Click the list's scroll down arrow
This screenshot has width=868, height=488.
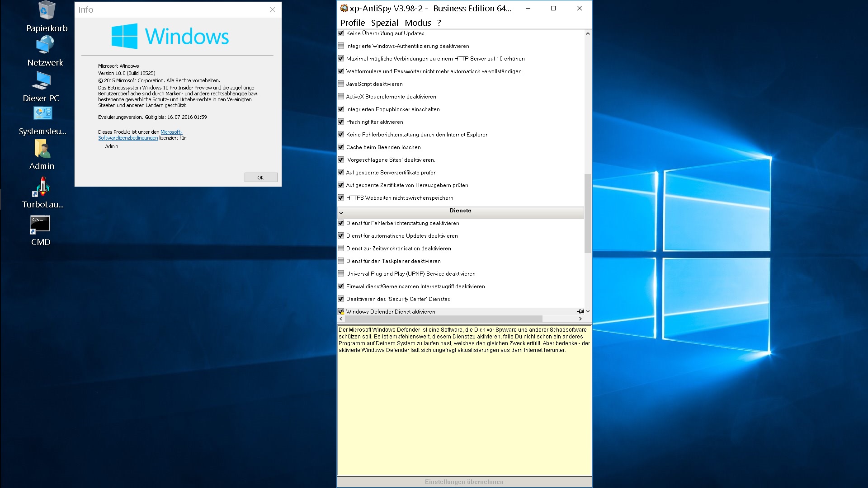[588, 311]
